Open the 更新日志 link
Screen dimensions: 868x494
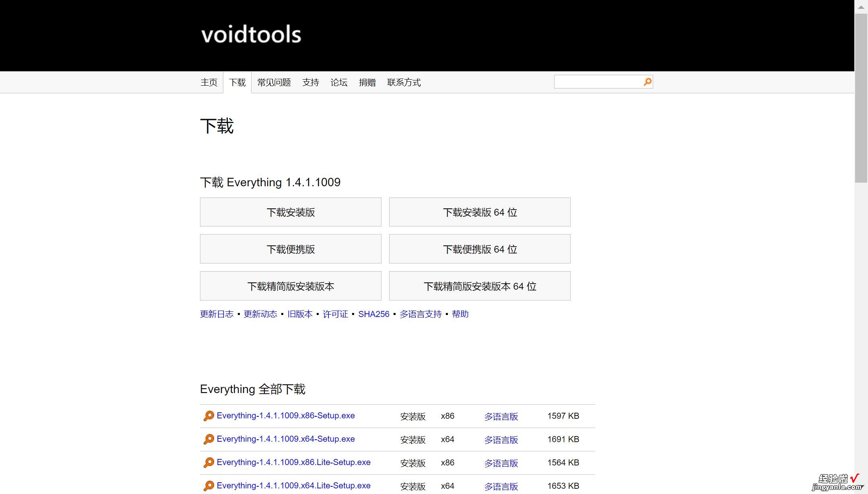click(x=216, y=314)
